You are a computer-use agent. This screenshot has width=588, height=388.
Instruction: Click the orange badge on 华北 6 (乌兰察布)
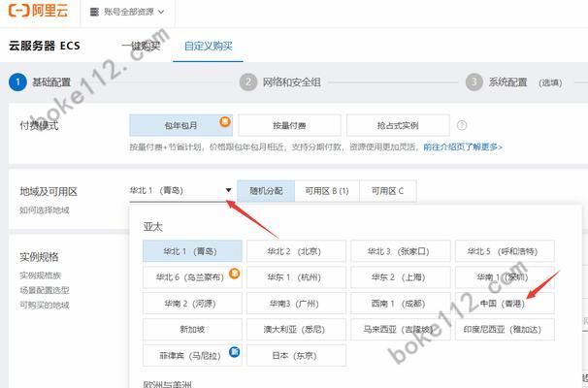point(235,274)
